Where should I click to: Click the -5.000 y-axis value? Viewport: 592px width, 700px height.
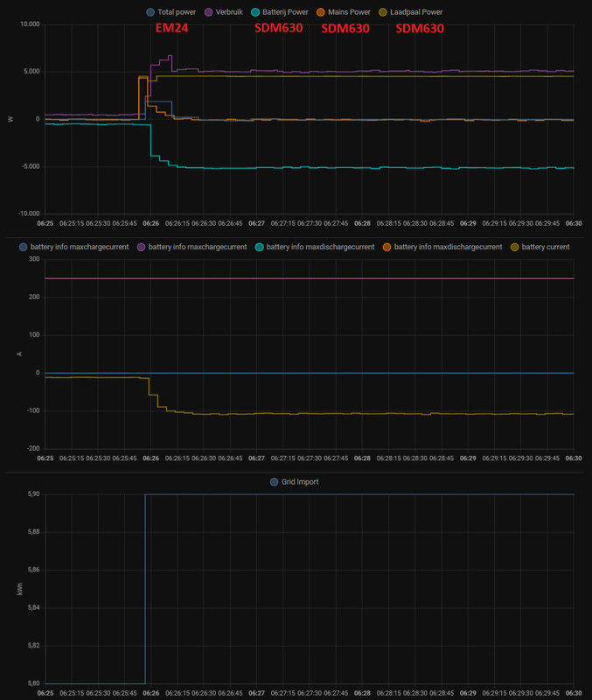31,166
